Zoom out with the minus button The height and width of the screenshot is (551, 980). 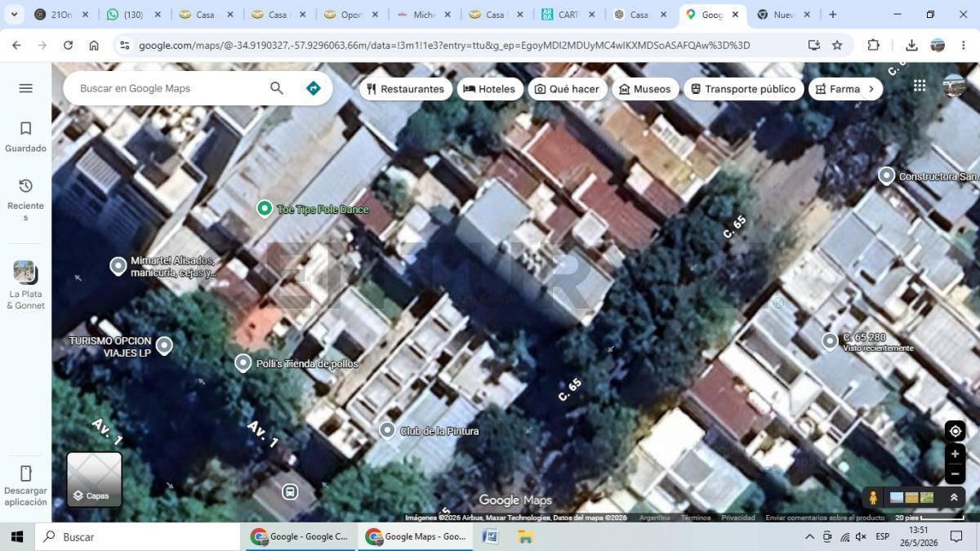[955, 473]
